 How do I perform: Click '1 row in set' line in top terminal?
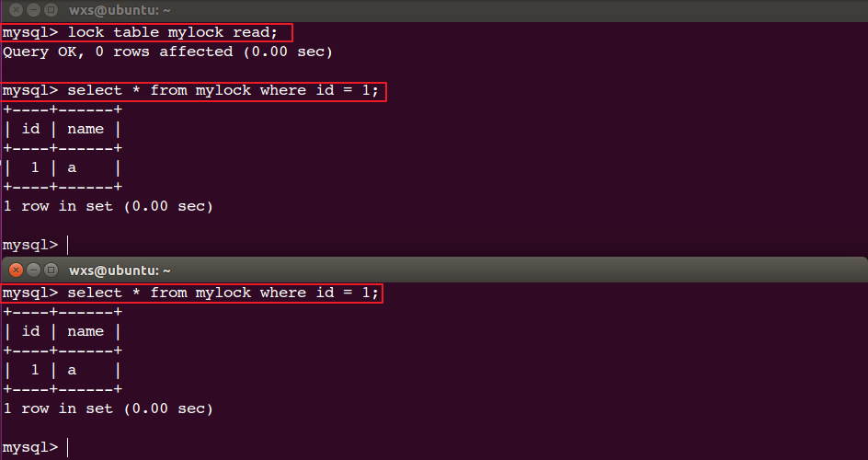point(108,206)
